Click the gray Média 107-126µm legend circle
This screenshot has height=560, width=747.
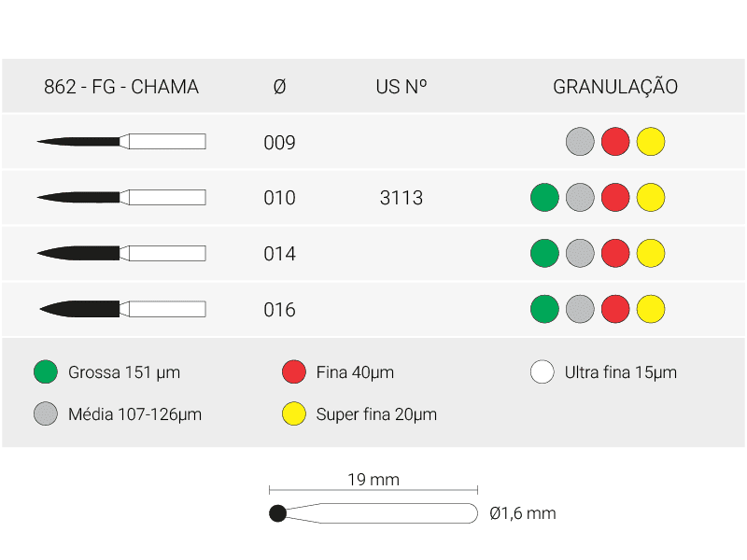click(45, 414)
